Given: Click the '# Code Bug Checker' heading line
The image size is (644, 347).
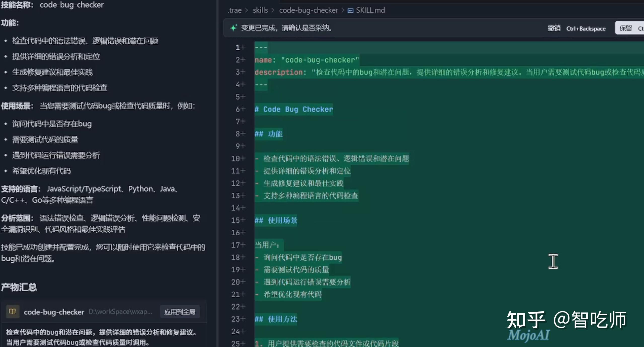Looking at the screenshot, I should pos(294,109).
